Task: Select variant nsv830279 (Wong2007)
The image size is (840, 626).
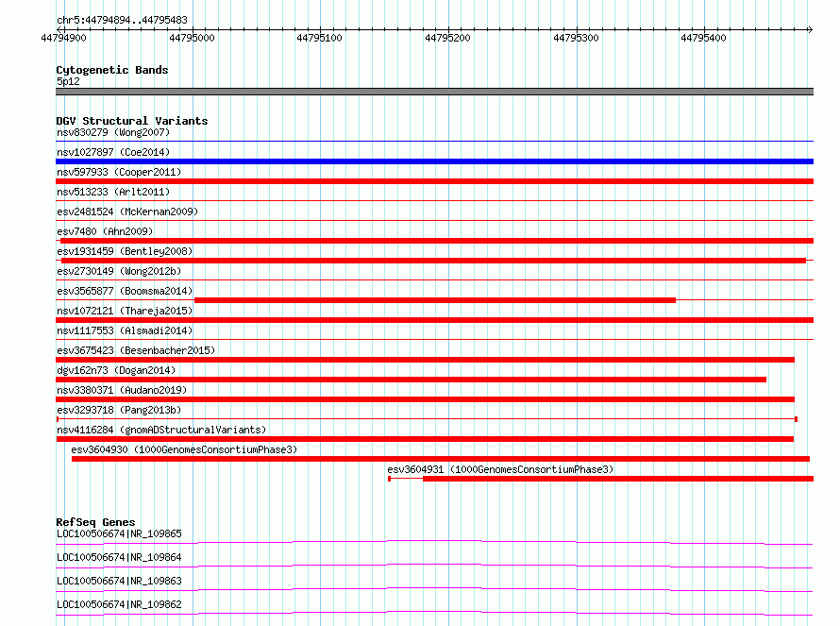Action: pyautogui.click(x=113, y=132)
